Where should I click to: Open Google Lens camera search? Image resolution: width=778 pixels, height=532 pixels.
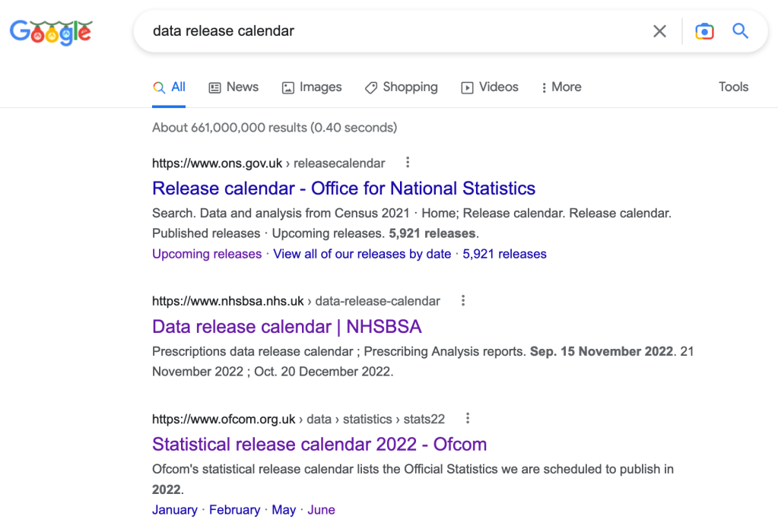pos(703,31)
